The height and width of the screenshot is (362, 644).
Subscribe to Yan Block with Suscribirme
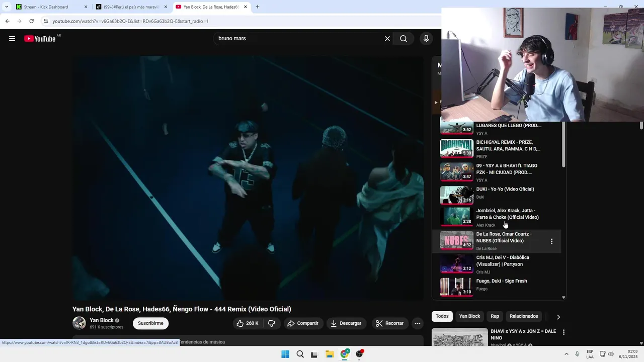[150, 323]
